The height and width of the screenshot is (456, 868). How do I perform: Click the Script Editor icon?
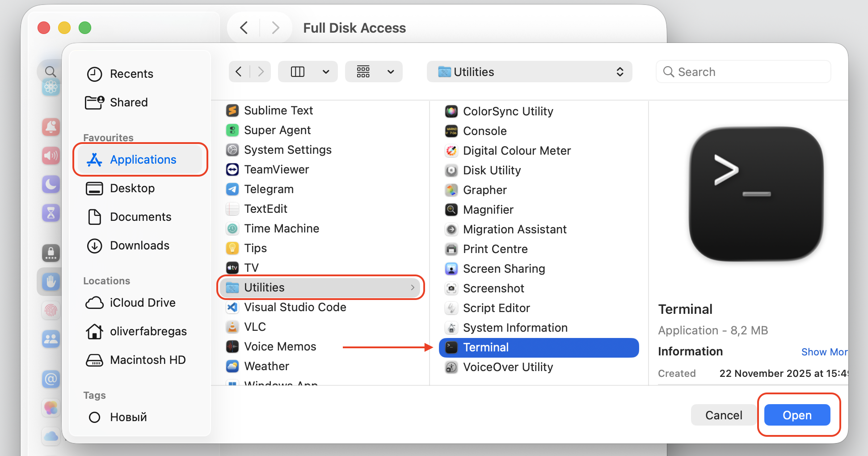451,308
